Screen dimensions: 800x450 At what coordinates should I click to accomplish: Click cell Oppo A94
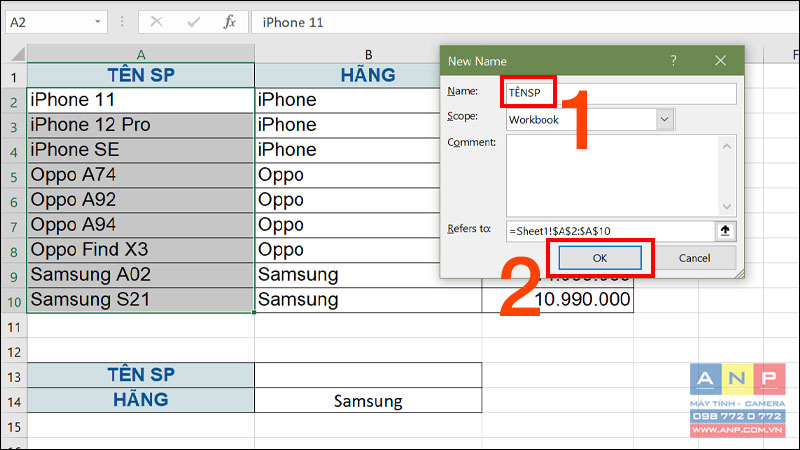tap(141, 225)
